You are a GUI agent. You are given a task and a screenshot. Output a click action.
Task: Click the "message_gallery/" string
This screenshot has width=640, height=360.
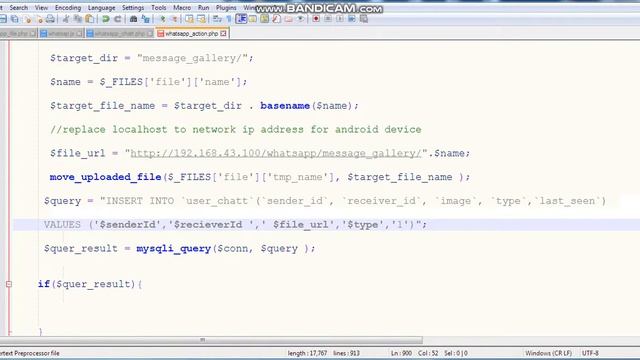(x=192, y=58)
